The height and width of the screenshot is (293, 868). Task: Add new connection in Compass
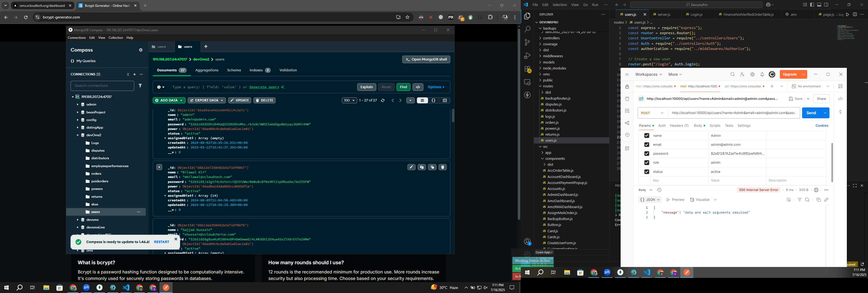(135, 74)
